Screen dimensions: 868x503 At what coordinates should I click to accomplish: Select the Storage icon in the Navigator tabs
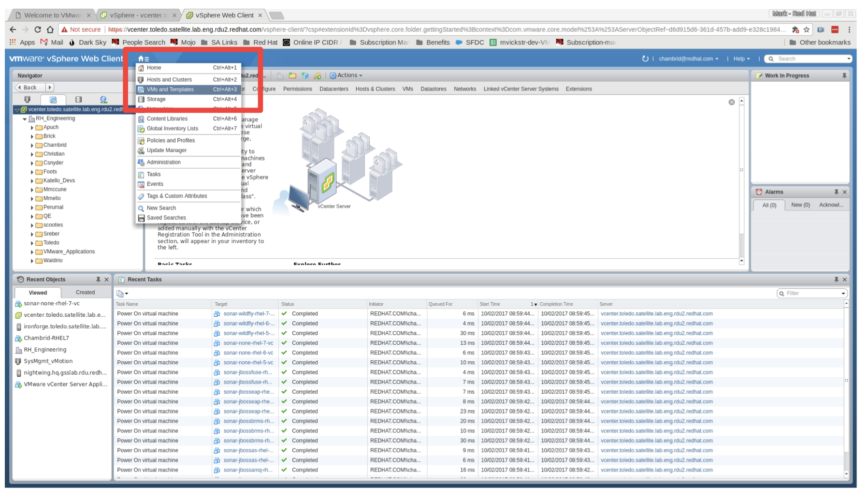(x=78, y=100)
